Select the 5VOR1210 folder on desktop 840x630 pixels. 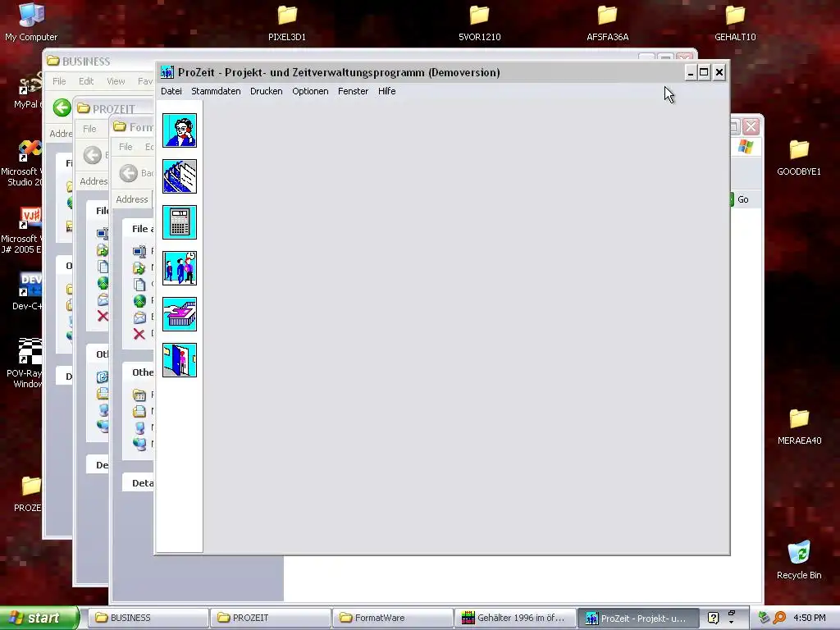(x=479, y=22)
